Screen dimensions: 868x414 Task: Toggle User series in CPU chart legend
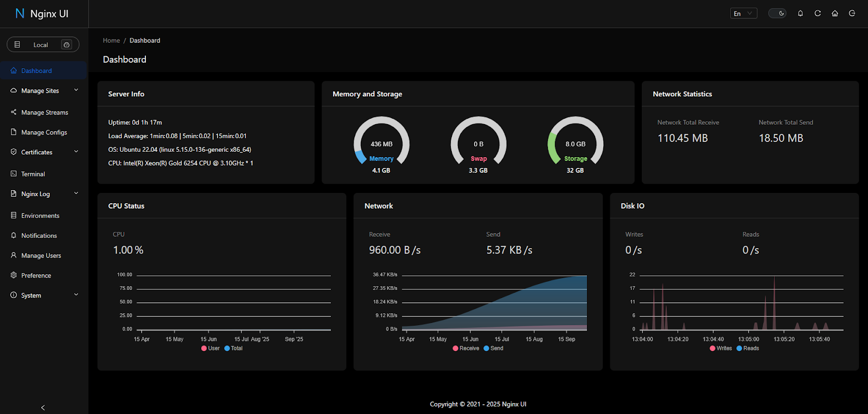(210, 348)
